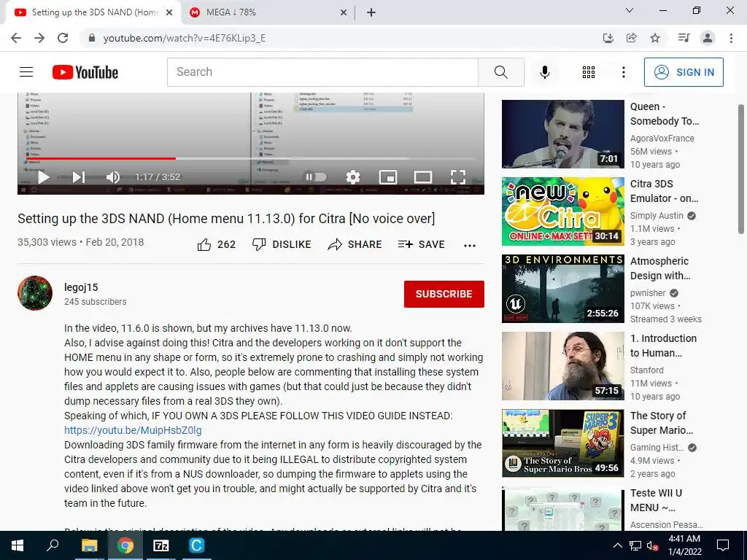The image size is (747, 560).
Task: Enter full screen mode
Action: click(x=458, y=177)
